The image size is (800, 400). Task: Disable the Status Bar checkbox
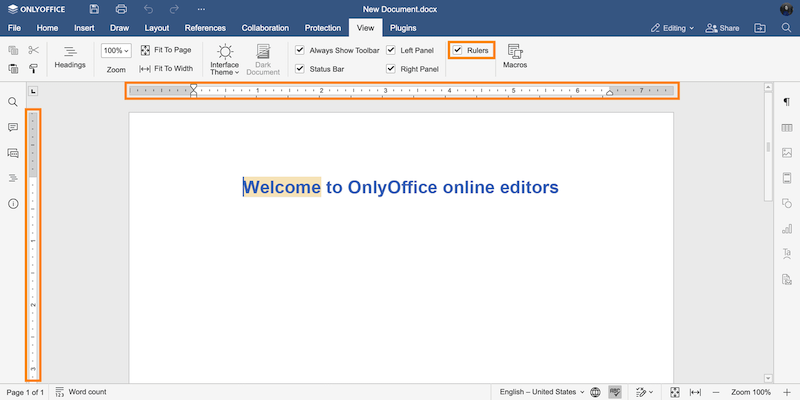tap(300, 69)
